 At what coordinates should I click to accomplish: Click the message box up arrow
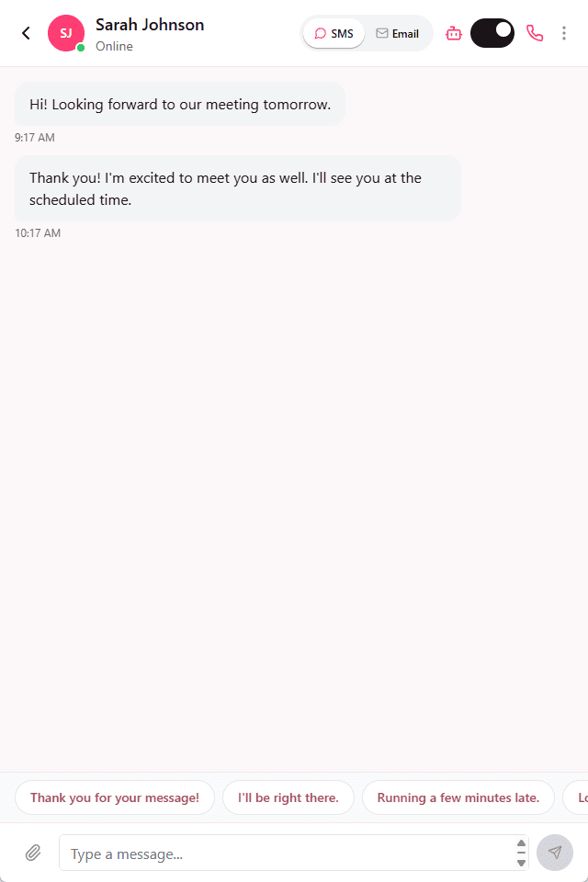click(x=521, y=843)
